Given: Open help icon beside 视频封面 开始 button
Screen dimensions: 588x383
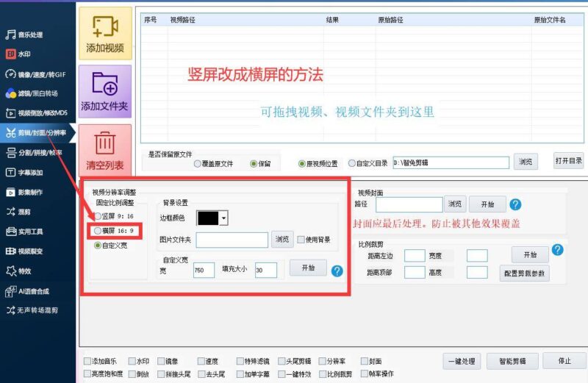Looking at the screenshot, I should pos(515,204).
